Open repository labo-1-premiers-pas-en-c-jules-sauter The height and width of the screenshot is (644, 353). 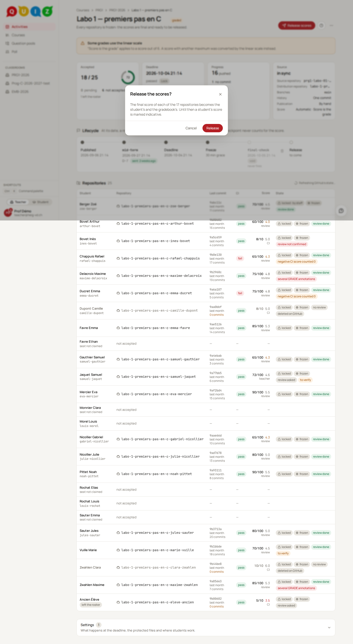[157, 533]
